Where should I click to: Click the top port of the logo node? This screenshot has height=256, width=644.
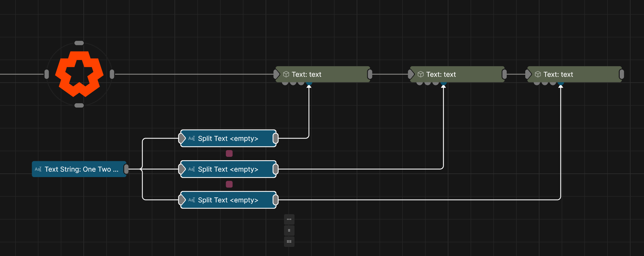click(x=79, y=43)
